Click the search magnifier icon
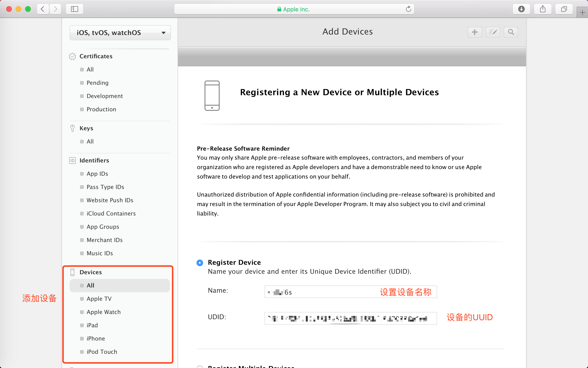 (511, 32)
